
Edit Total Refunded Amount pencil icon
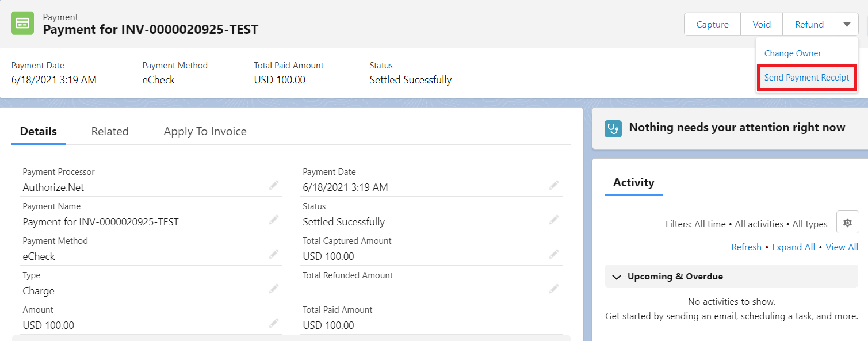[x=554, y=289]
